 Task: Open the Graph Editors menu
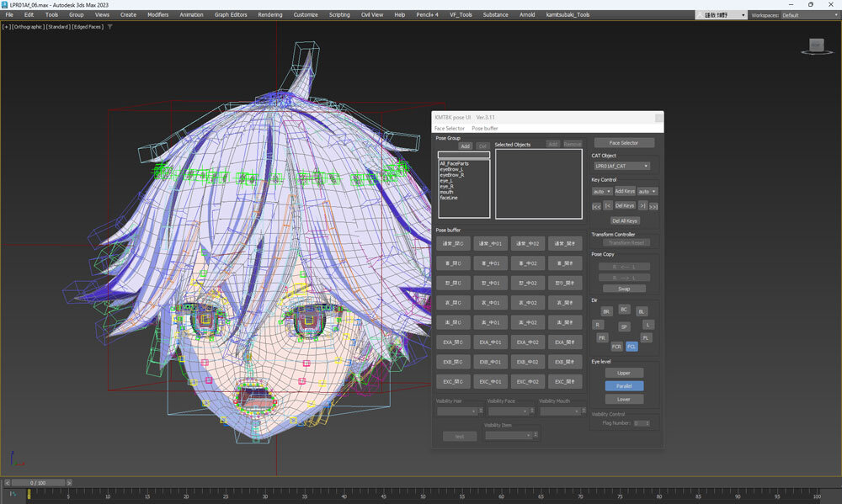(231, 15)
